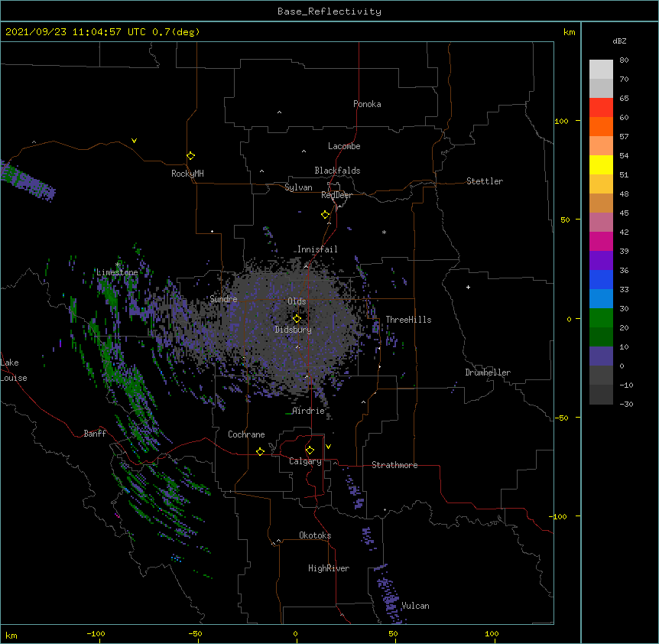Click the yellow V marker northeast of Calgary
The image size is (659, 644).
pyautogui.click(x=328, y=447)
